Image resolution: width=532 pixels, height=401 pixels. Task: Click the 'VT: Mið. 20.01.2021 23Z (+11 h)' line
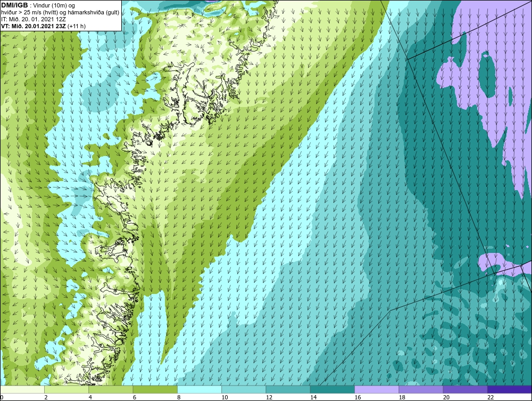44,26
